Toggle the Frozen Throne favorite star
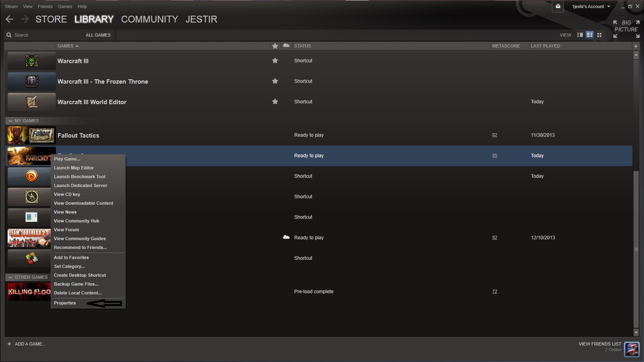 275,81
